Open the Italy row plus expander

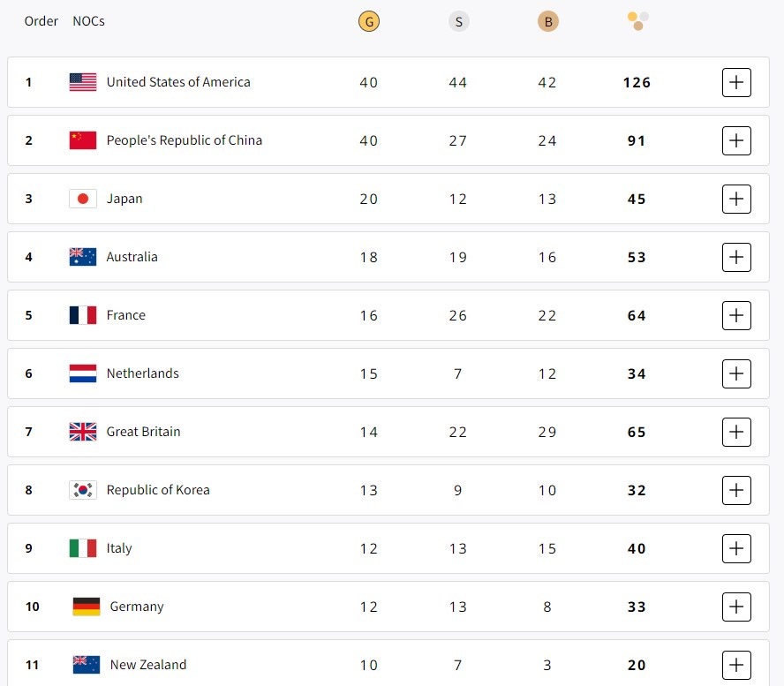point(736,548)
